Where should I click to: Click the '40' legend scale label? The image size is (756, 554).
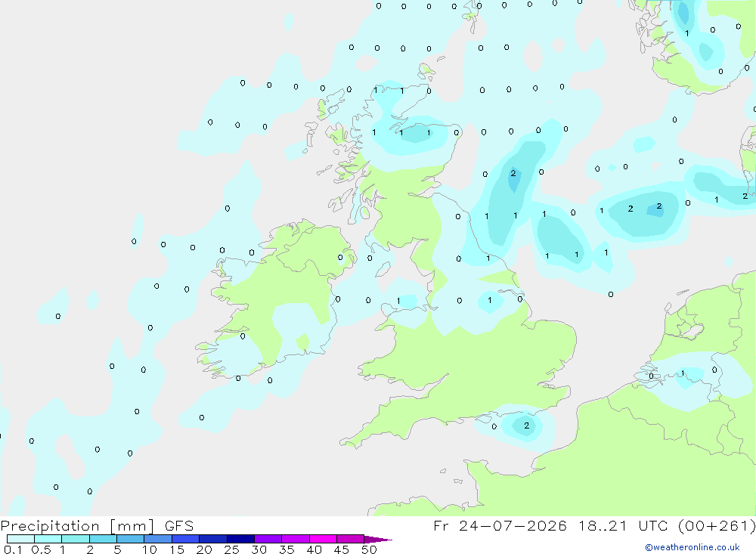(x=314, y=549)
